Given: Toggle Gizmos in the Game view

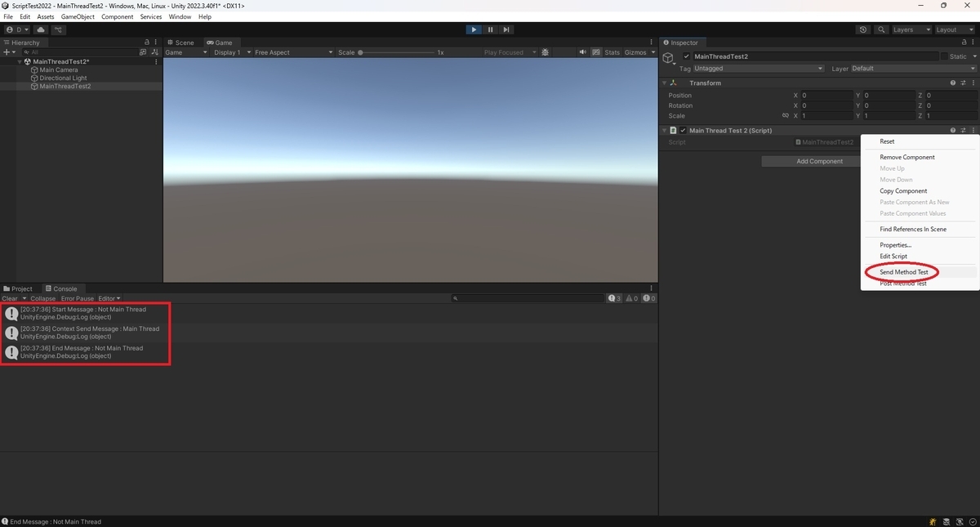Looking at the screenshot, I should click(635, 52).
